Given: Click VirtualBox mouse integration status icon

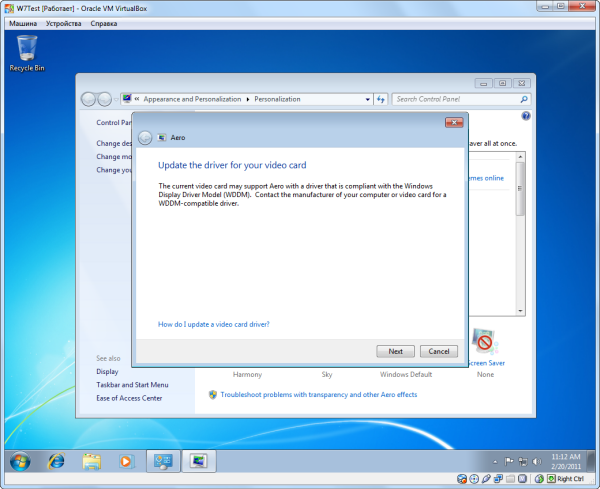Looking at the screenshot, I should (x=539, y=479).
